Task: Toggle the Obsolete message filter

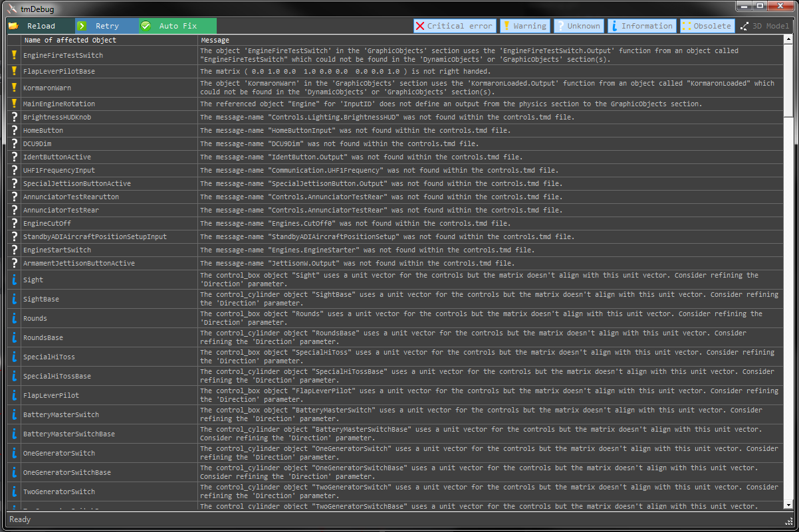Action: tap(707, 26)
